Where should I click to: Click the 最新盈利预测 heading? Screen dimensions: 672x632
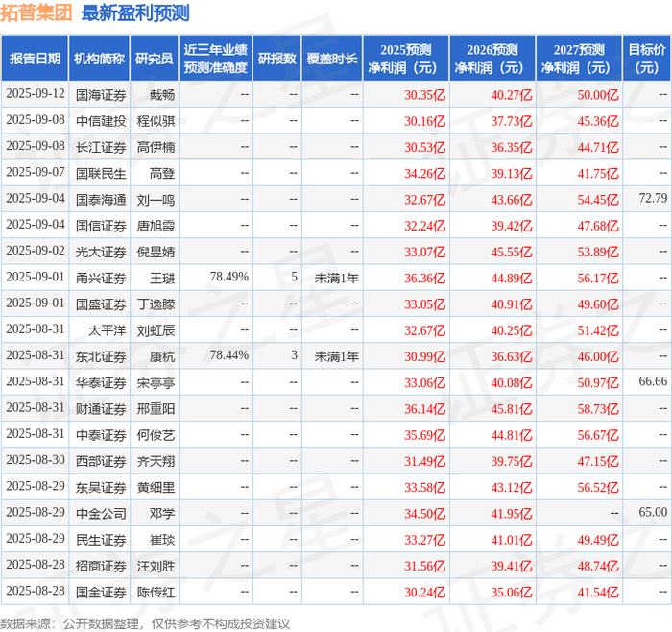click(135, 12)
